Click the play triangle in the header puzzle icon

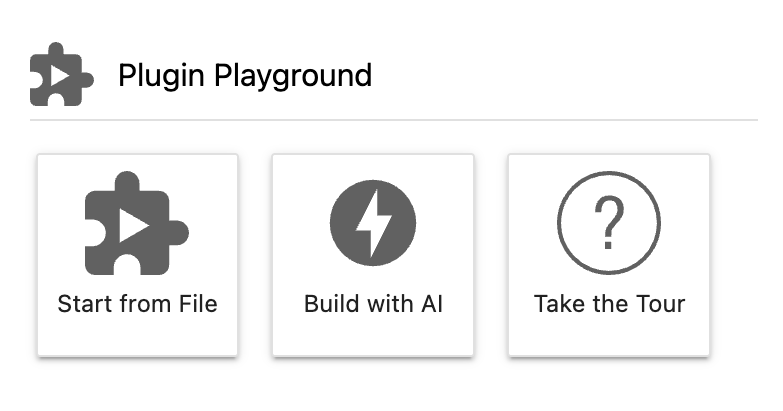[59, 77]
